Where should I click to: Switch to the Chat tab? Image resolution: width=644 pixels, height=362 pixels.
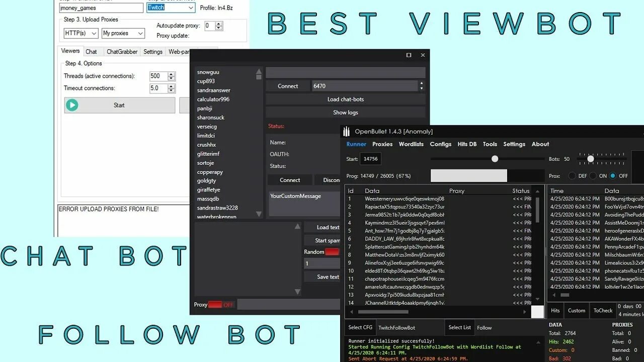91,52
